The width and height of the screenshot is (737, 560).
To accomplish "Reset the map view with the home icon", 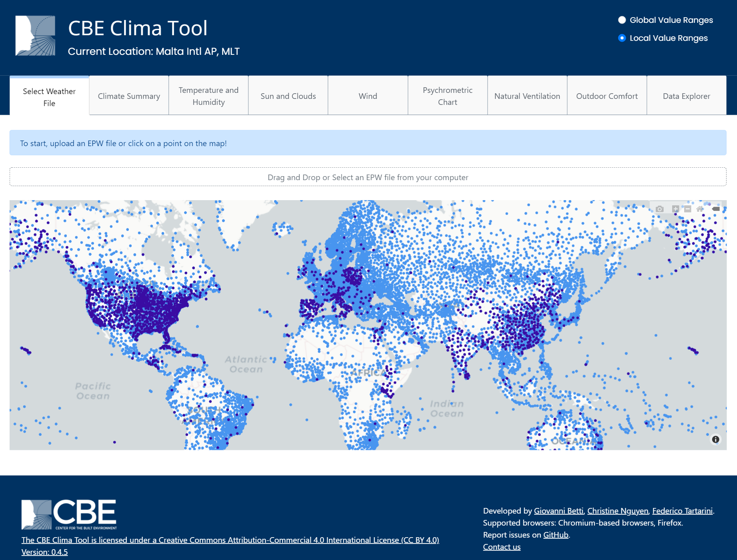I will [x=700, y=209].
